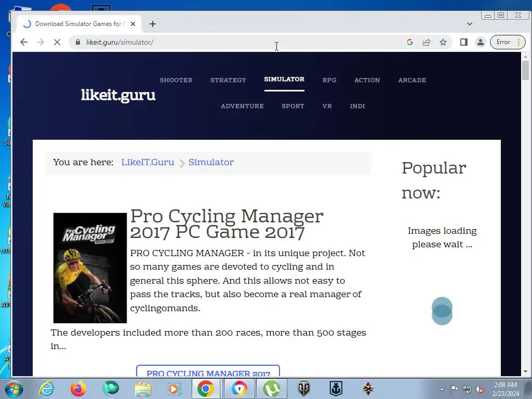
Task: Open the SIMULATOR category
Action: coord(284,79)
